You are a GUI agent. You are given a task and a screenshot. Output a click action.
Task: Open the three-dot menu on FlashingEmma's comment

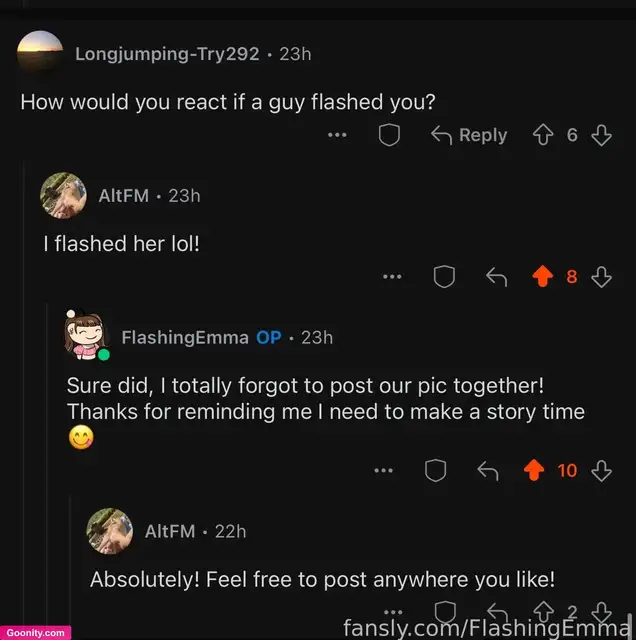[384, 471]
